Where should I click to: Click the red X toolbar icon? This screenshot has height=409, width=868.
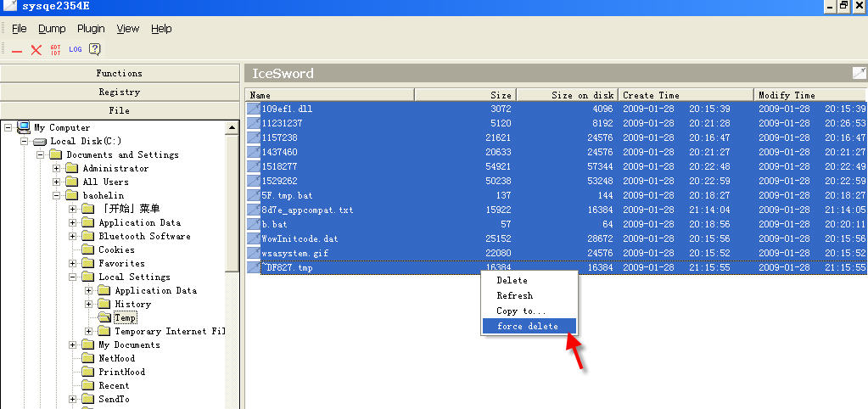pos(36,50)
